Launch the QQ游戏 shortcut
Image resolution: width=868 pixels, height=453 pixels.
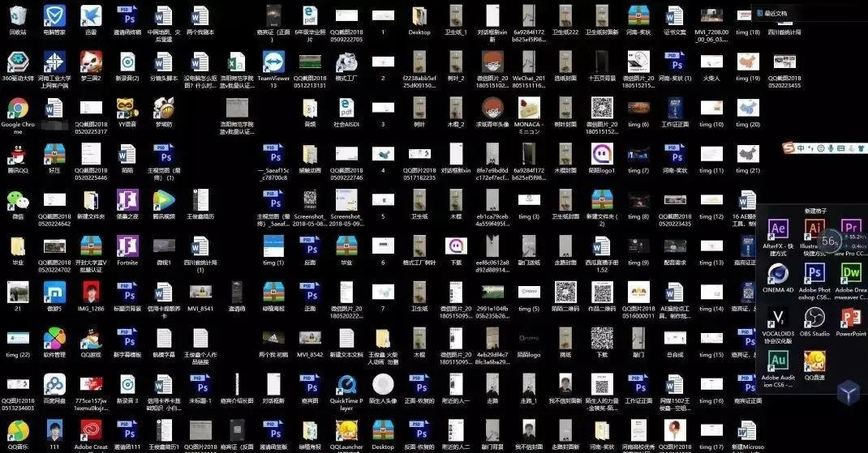coord(91,338)
